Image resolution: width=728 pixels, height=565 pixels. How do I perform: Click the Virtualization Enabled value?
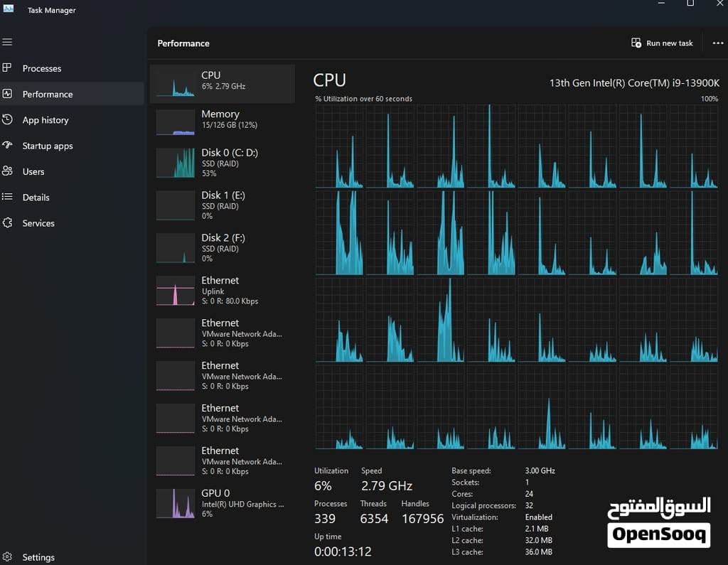click(539, 517)
